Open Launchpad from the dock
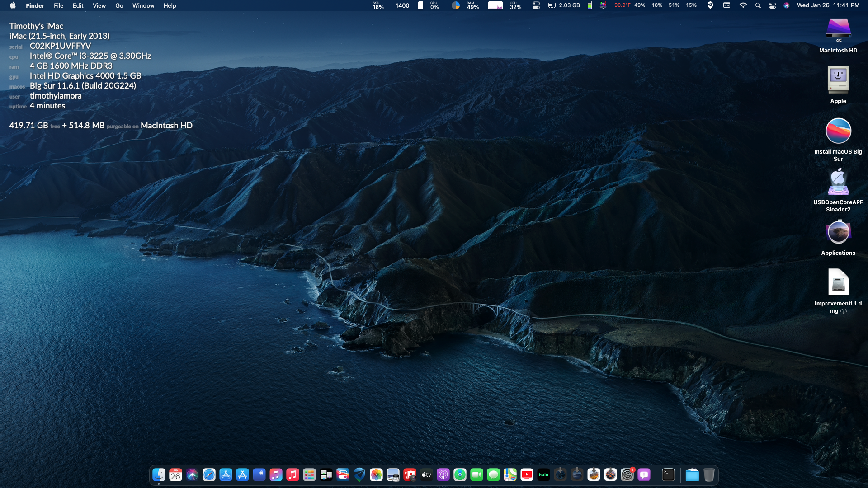Image resolution: width=868 pixels, height=488 pixels. click(309, 474)
